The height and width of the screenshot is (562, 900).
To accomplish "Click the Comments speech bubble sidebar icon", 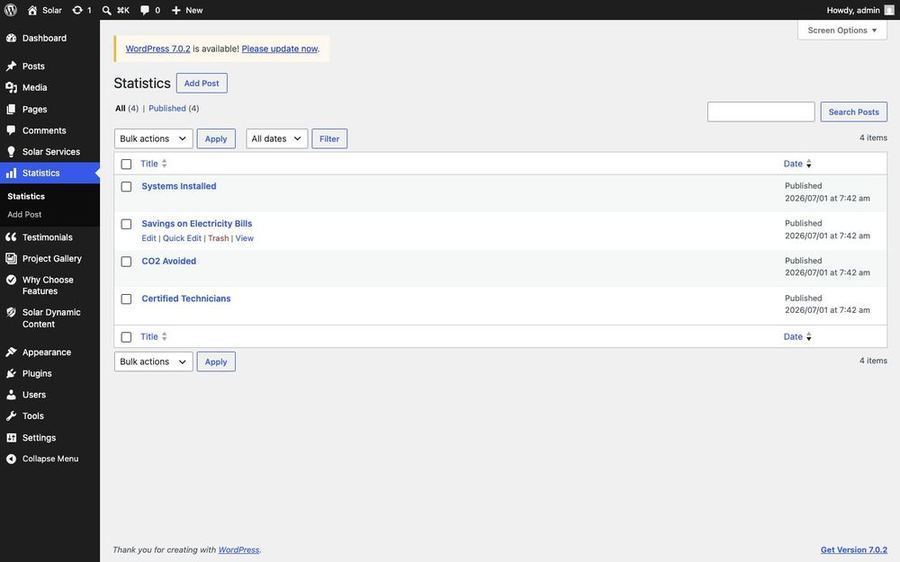I will [x=11, y=130].
